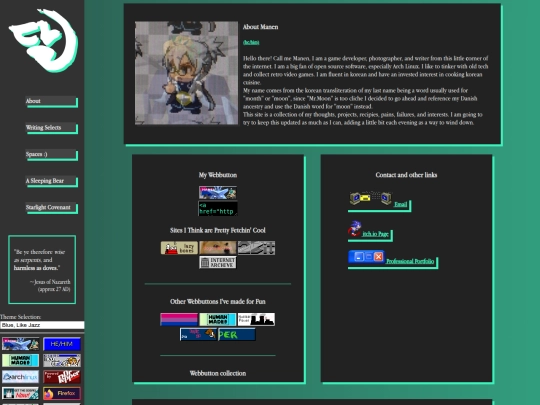
Task: Click the "Contact and other links" heading
Action: 406,175
